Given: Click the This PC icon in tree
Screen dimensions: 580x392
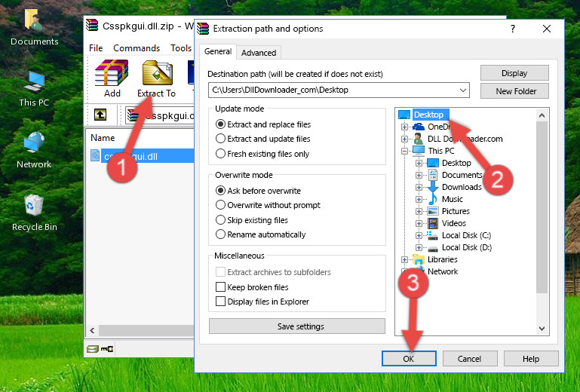Looking at the screenshot, I should [x=419, y=151].
